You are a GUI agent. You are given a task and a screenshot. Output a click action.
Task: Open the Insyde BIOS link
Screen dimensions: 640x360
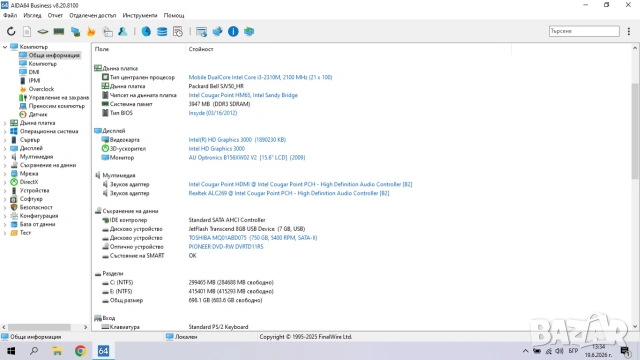pos(213,113)
